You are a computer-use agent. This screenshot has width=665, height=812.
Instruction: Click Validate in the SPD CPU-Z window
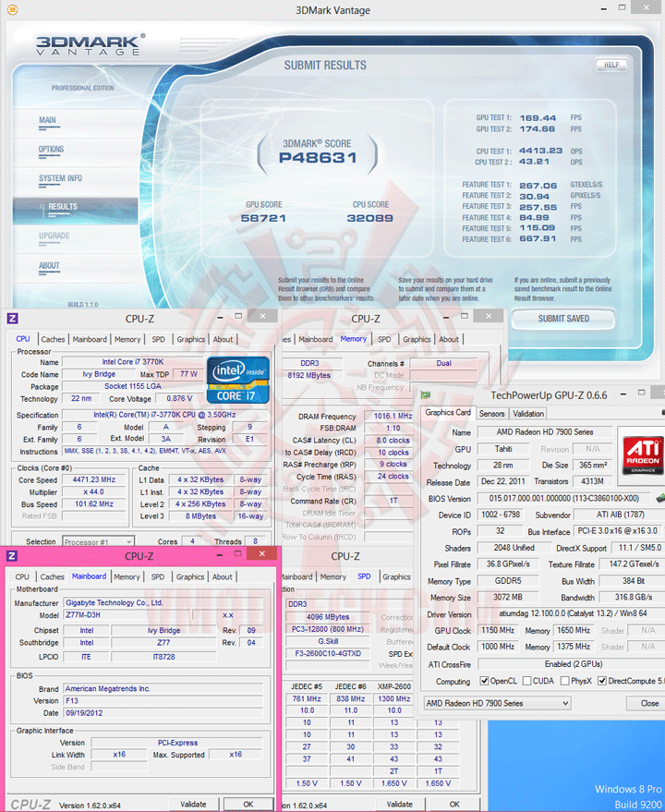399,805
